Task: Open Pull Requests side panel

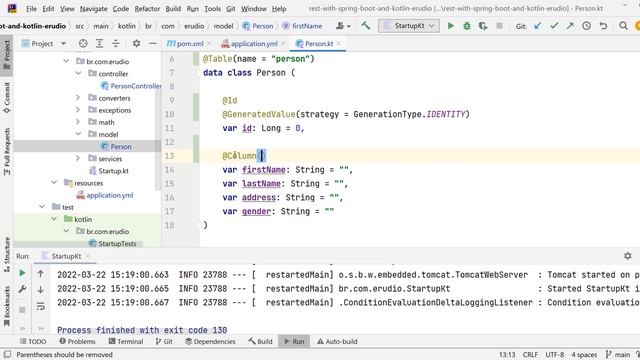Action: pyautogui.click(x=7, y=151)
